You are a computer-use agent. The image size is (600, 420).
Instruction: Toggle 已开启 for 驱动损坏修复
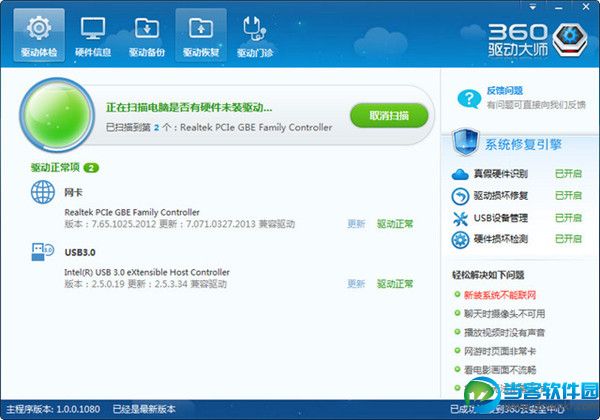(568, 196)
